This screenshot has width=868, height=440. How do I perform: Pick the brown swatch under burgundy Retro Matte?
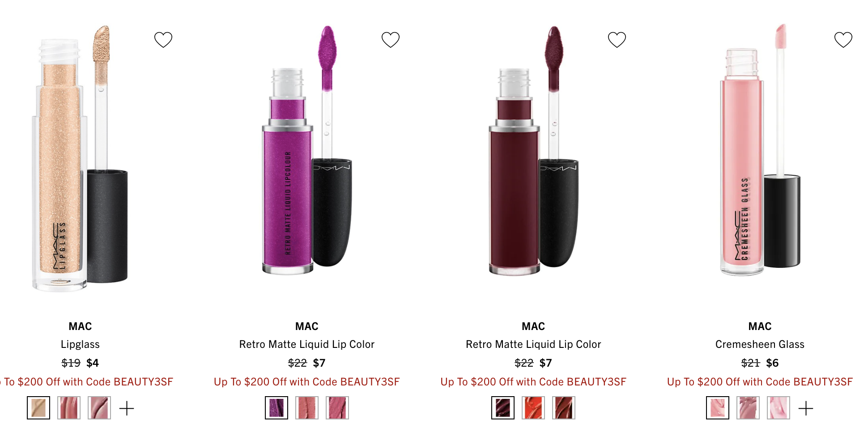[564, 408]
